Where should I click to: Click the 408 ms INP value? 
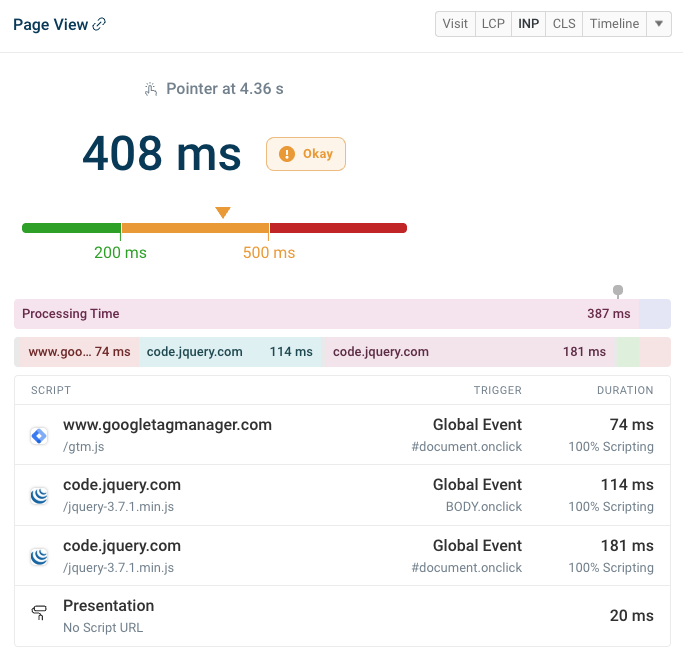click(x=162, y=153)
